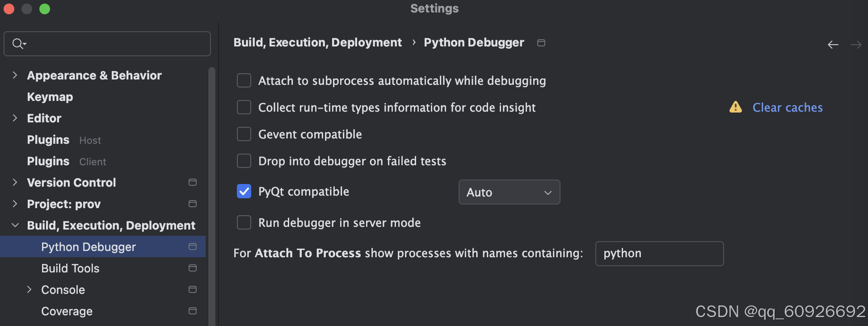The image size is (868, 326).
Task: Click the back arrow navigation icon
Action: (x=833, y=45)
